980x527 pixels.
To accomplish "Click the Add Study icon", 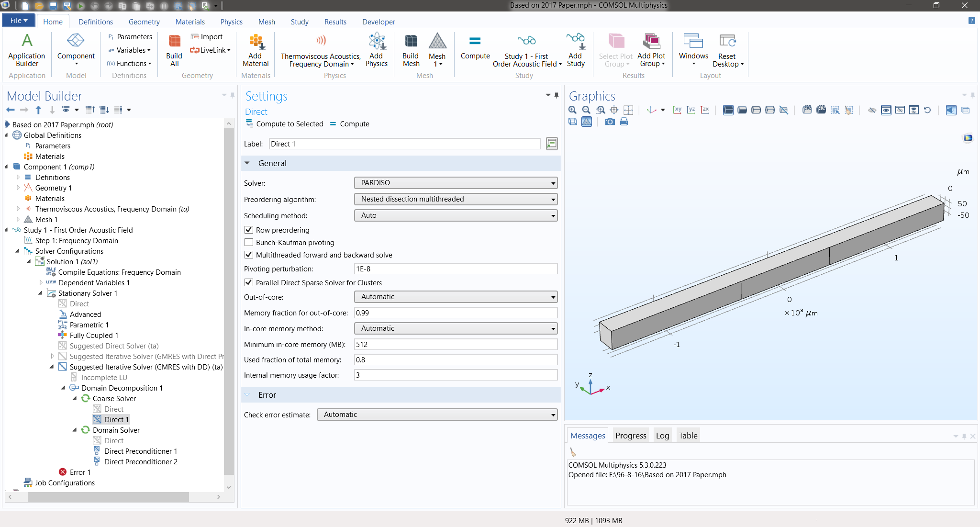I will click(576, 50).
